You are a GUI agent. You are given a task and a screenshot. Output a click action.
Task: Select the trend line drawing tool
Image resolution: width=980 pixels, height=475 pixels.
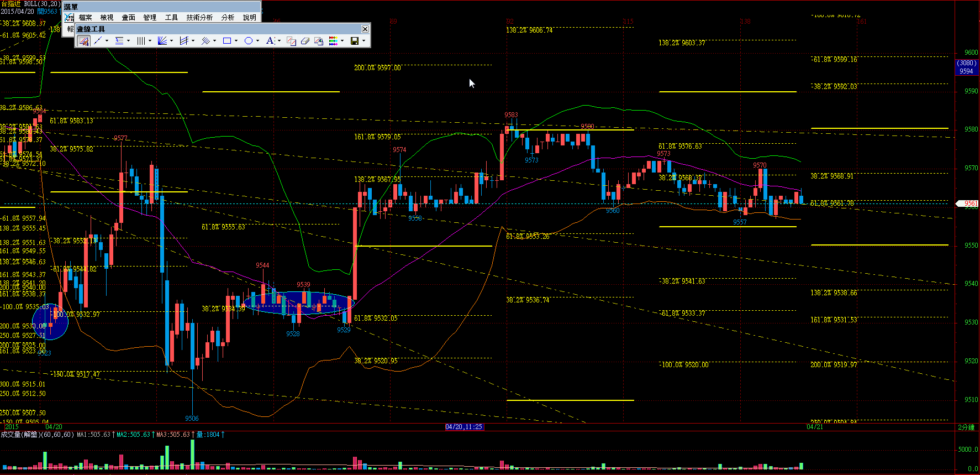pyautogui.click(x=98, y=40)
